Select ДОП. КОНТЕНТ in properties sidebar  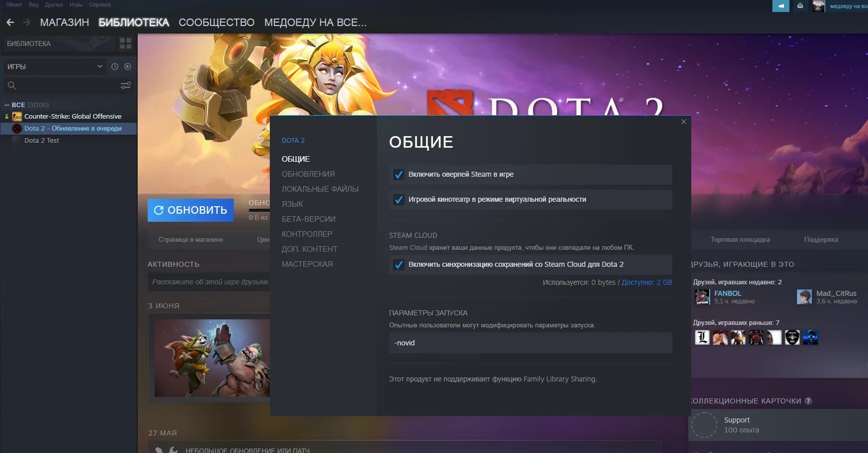point(310,249)
